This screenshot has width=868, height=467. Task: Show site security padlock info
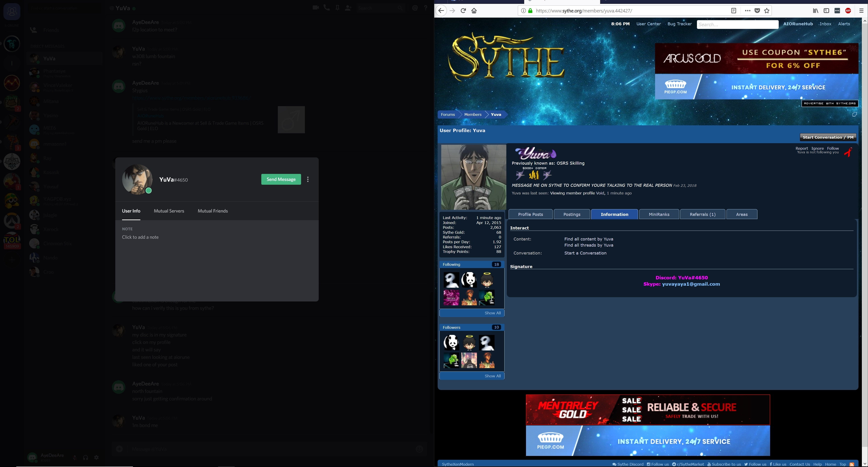[x=530, y=11]
